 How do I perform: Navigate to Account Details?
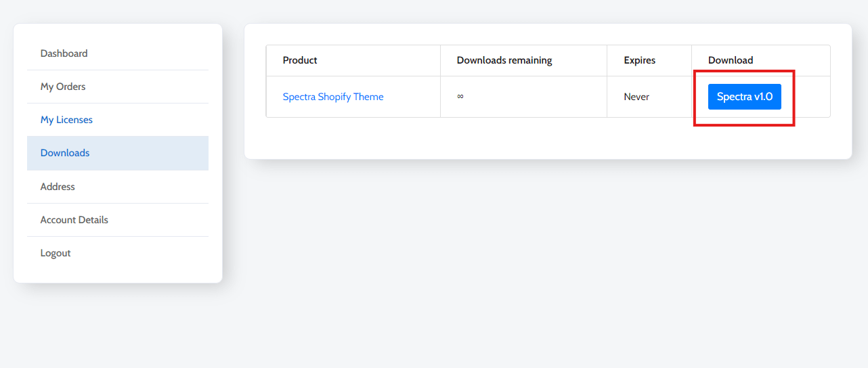pyautogui.click(x=74, y=220)
